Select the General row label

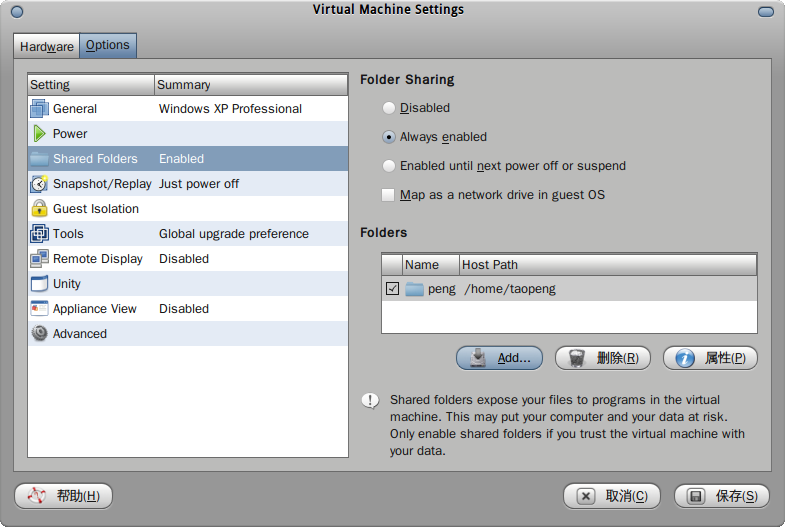click(x=75, y=109)
